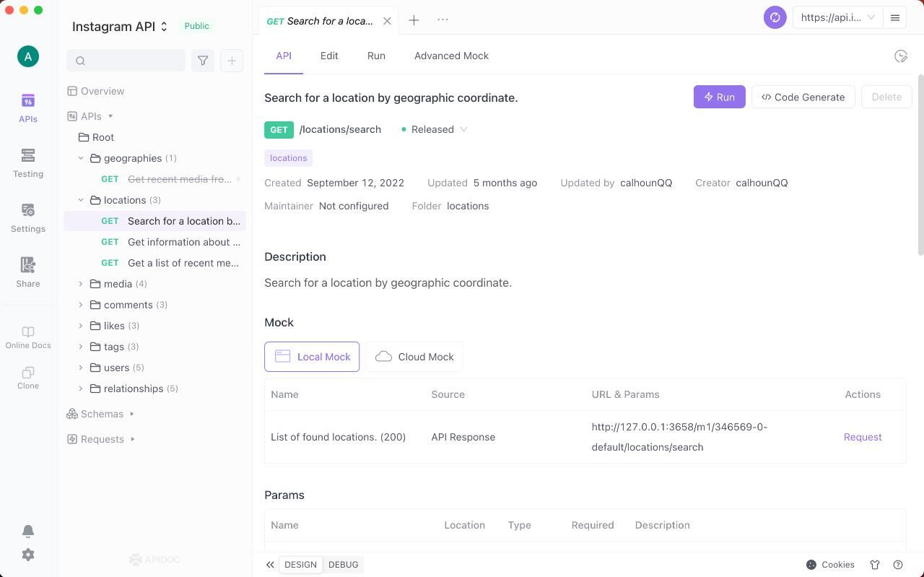Select List of found locations (200) row
This screenshot has width=924, height=577.
[x=585, y=437]
